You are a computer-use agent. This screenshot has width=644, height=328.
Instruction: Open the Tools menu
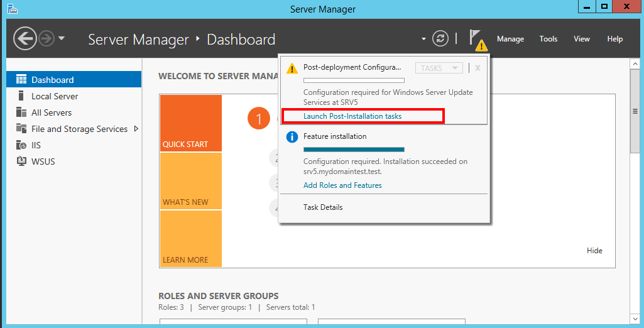548,39
